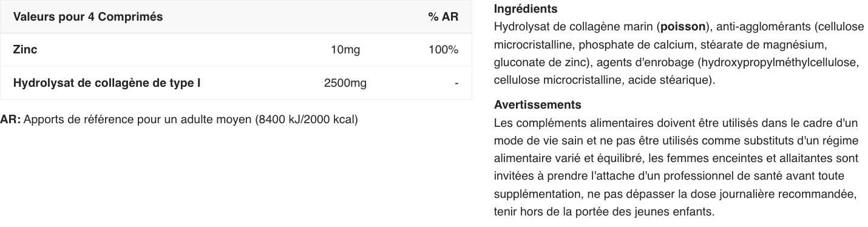Screen dimensions: 868x227
Task: Click the bold 'AR:' footnote label
Action: coord(10,120)
